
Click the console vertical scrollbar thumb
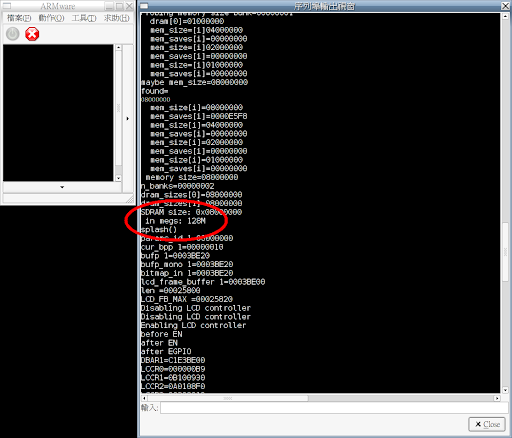tap(505, 252)
